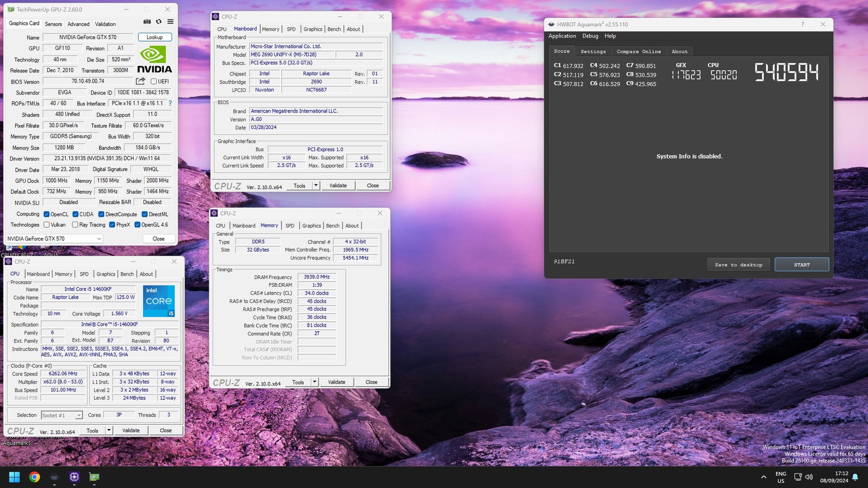Open the SPD tab in CPU-Z Mainboard window
This screenshot has height=488, width=868.
pyautogui.click(x=291, y=29)
